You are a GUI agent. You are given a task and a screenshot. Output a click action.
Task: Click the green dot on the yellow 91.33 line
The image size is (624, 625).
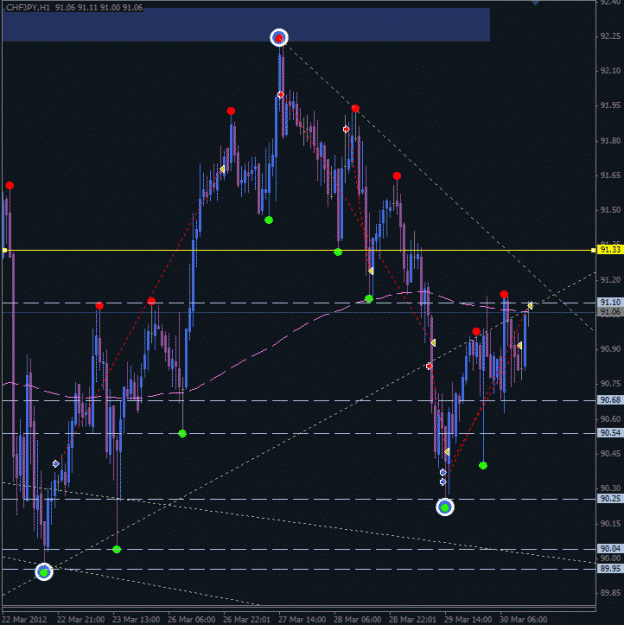click(x=338, y=252)
